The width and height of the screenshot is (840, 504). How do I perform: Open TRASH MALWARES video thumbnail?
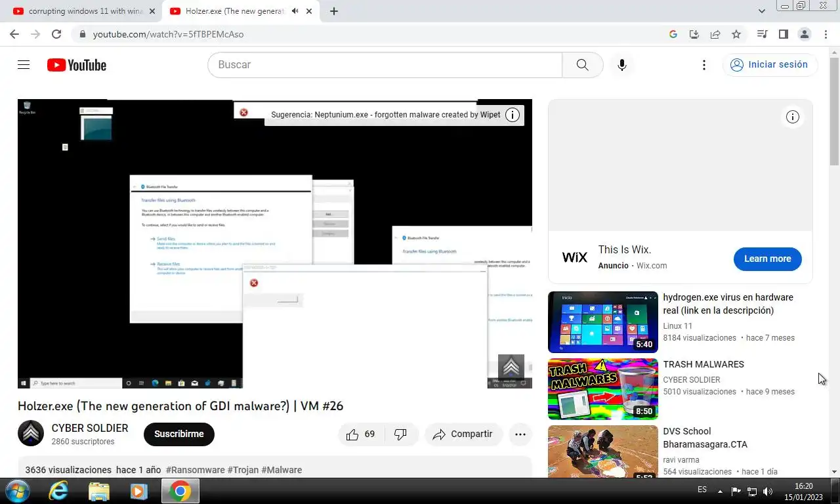click(x=602, y=389)
